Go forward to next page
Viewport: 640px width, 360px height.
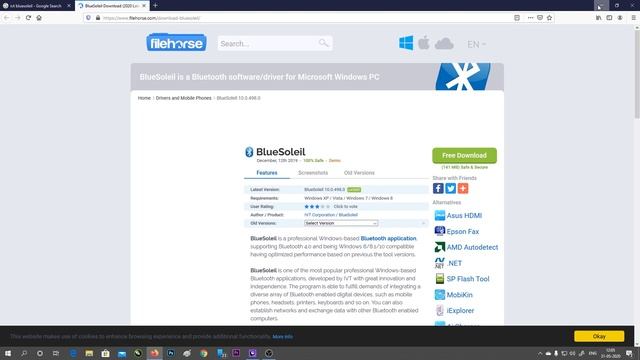pyautogui.click(x=18, y=18)
